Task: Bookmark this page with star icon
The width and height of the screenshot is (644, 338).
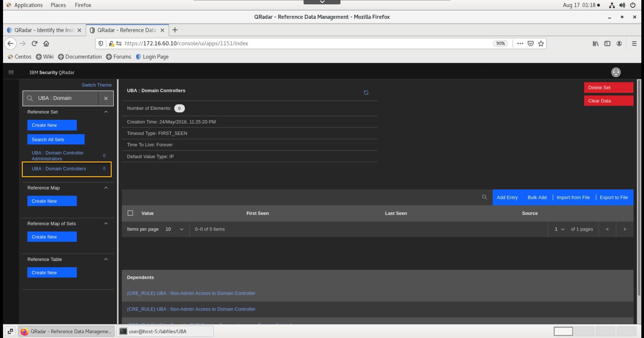Action: [541, 44]
